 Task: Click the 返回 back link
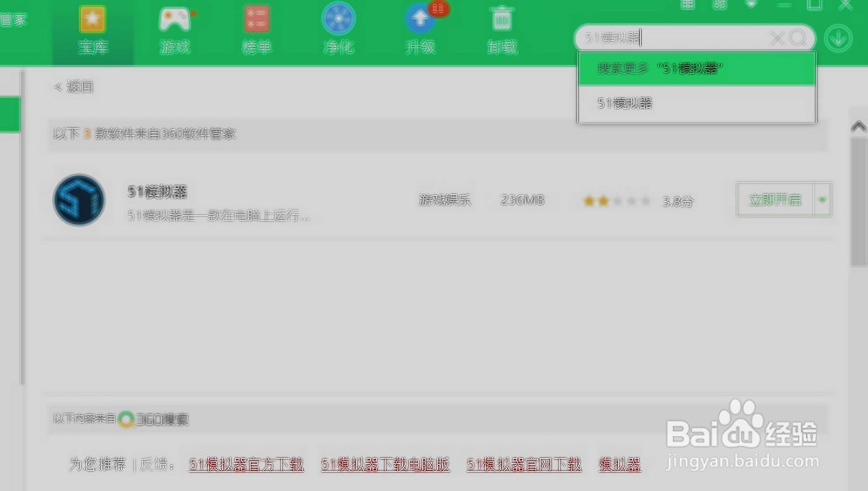[x=74, y=87]
